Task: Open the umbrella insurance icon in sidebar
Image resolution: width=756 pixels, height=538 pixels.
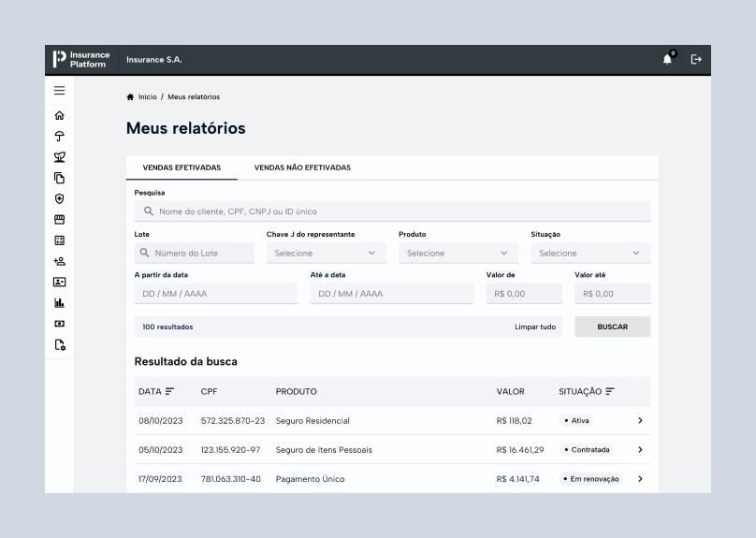Action: coord(59,137)
